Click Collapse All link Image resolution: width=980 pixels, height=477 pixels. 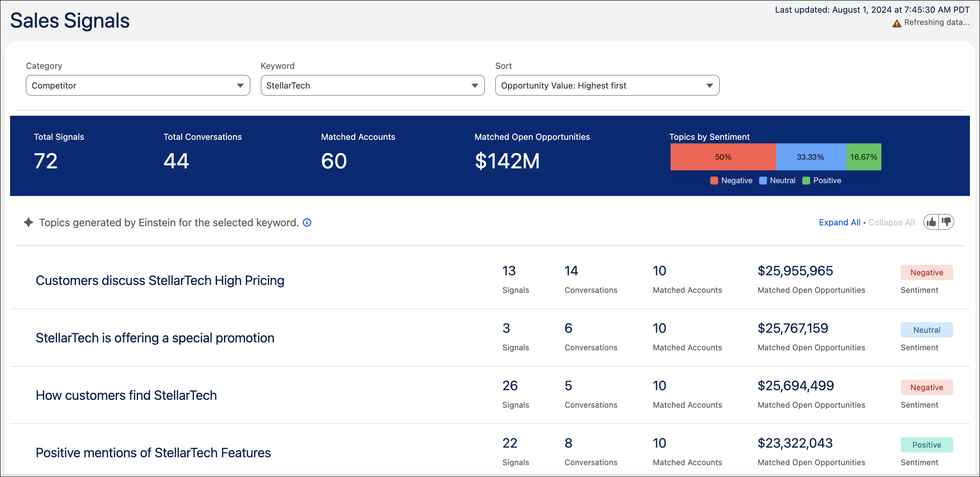(x=891, y=222)
